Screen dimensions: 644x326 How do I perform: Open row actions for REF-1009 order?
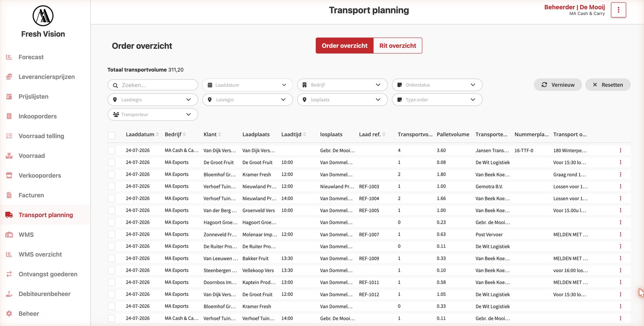[x=620, y=258]
